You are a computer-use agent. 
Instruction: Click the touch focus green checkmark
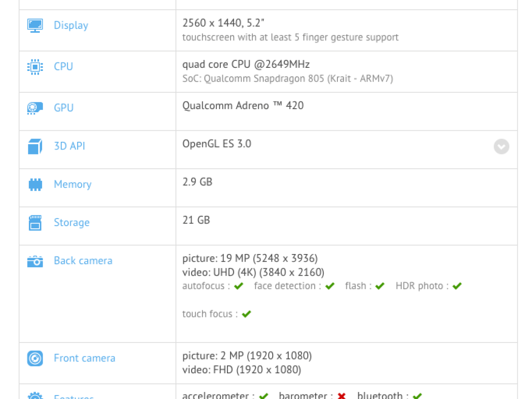(246, 314)
